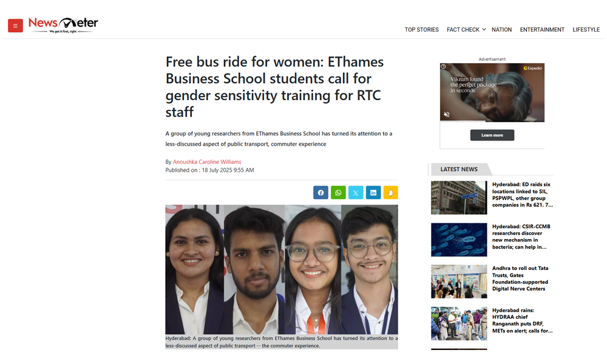Open the Top Stories section
This screenshot has width=607, height=364.
pos(422,30)
